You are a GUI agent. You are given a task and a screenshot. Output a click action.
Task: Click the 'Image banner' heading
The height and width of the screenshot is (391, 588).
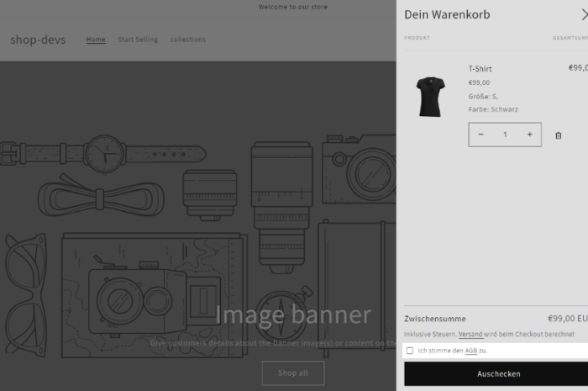point(293,314)
